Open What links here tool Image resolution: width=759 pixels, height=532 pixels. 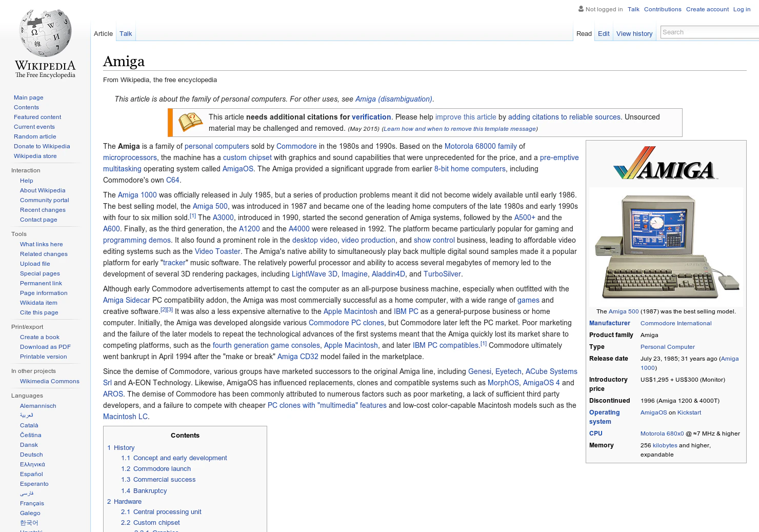[x=42, y=244]
